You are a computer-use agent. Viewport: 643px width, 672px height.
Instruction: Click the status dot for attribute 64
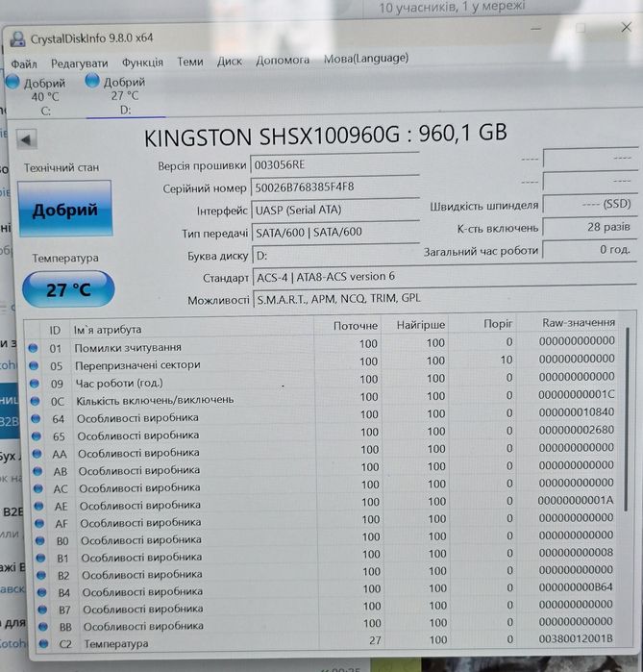(x=36, y=419)
